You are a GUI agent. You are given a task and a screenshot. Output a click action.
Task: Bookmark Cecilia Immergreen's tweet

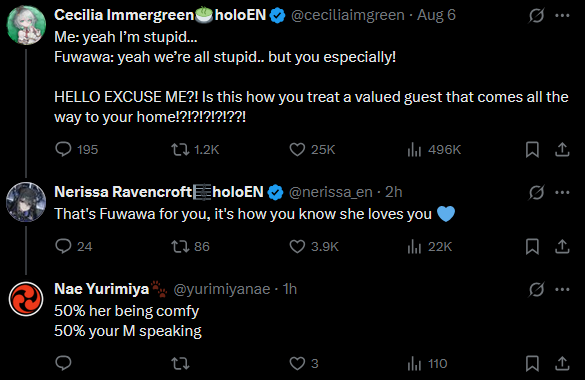(532, 150)
